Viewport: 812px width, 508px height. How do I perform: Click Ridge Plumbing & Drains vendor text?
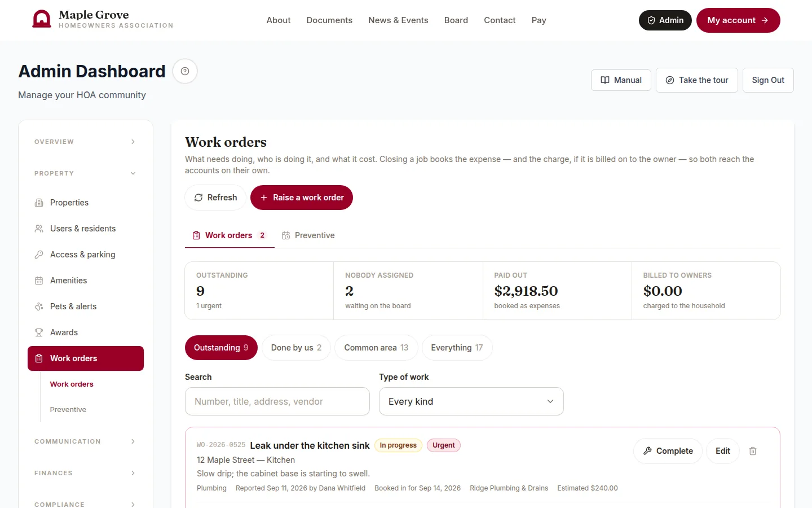tap(509, 488)
